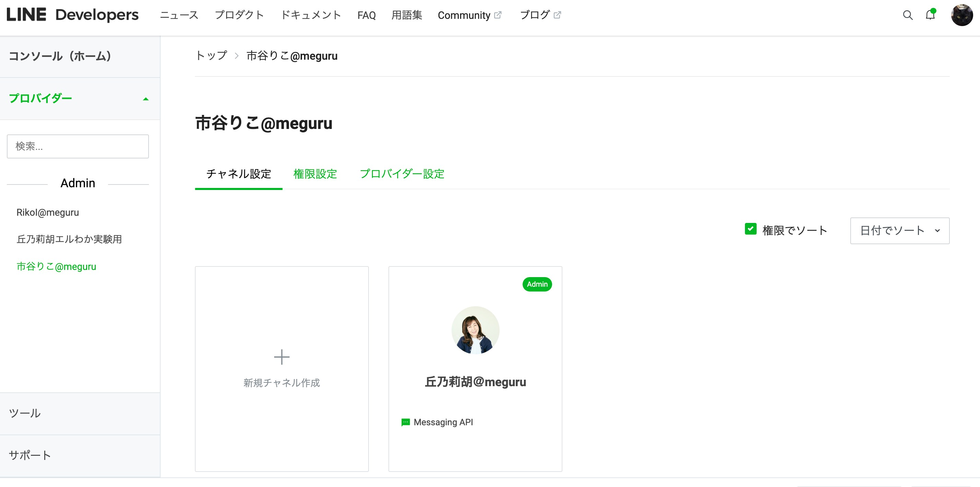Viewport: 980px width, 487px height.
Task: Click the plus icon for new channel
Action: tap(281, 357)
